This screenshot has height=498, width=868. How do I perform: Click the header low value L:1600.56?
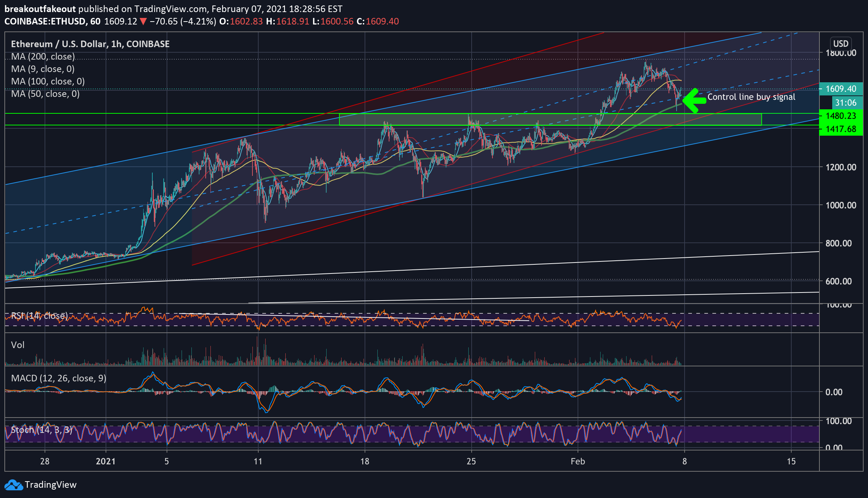click(333, 22)
